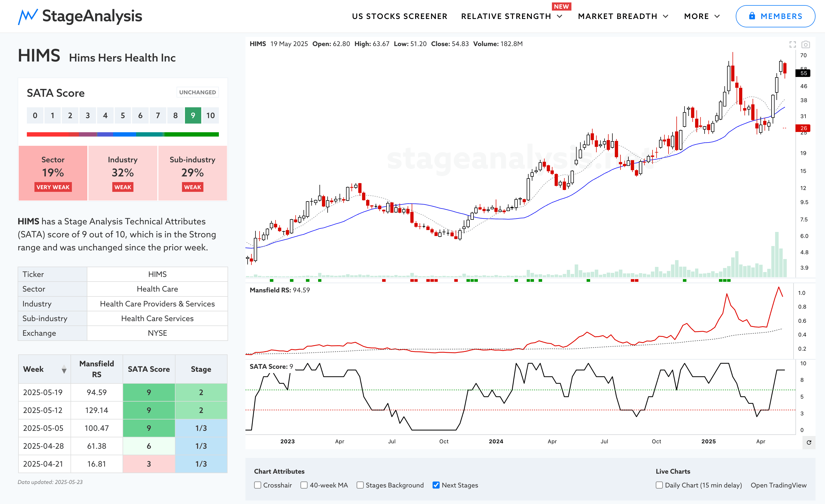The height and width of the screenshot is (504, 825).
Task: Click the HIMS ticker cell
Action: coord(157,274)
